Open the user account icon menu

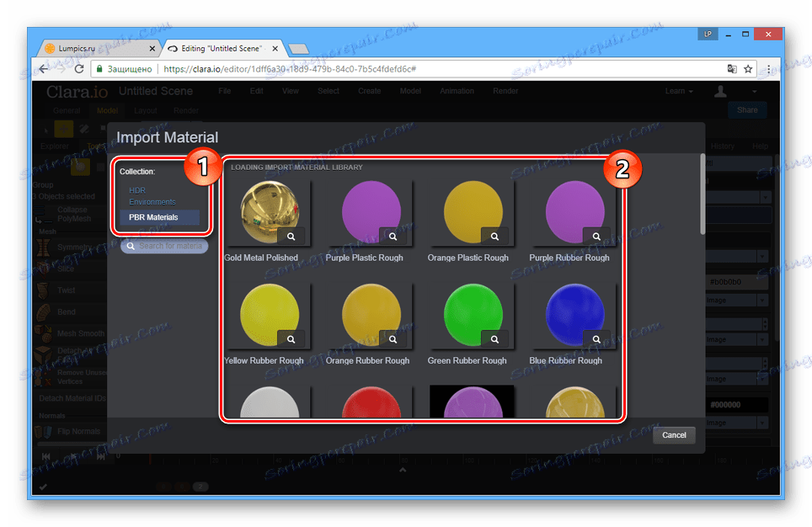(720, 92)
